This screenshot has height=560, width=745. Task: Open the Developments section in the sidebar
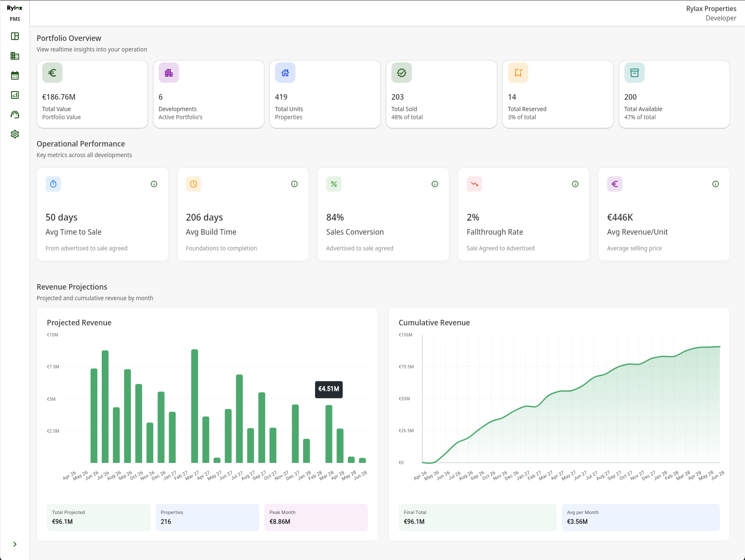click(15, 56)
